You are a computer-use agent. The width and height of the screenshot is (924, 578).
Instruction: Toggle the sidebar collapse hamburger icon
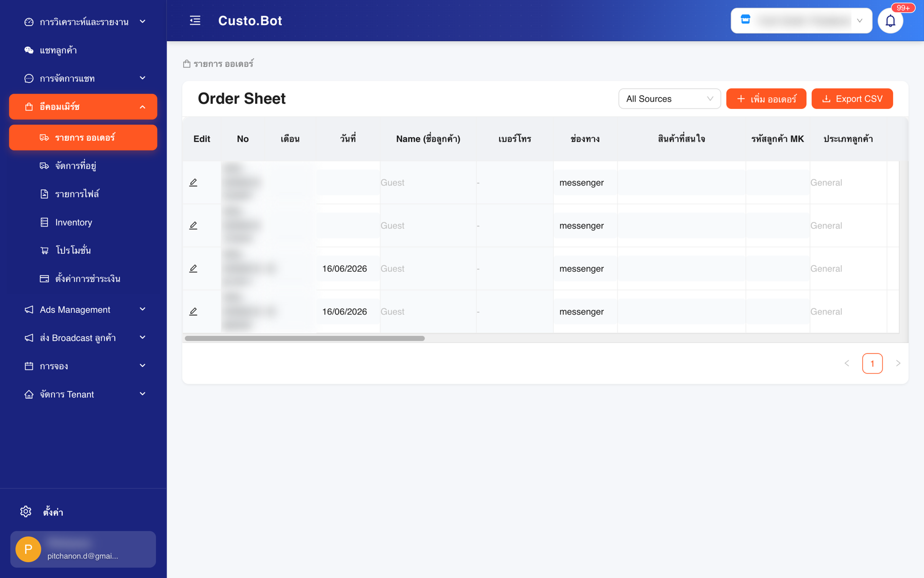(x=195, y=21)
